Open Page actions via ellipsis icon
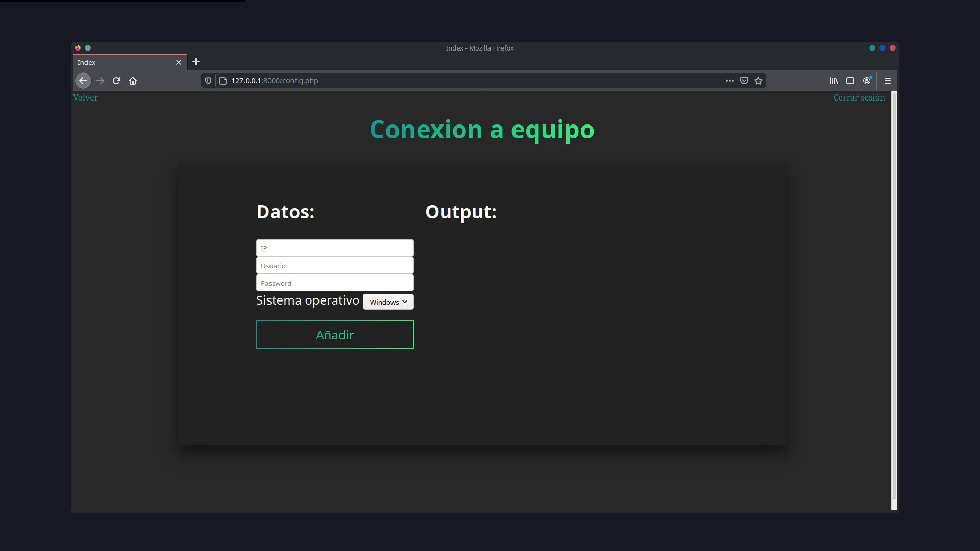The height and width of the screenshot is (551, 980). click(729, 81)
